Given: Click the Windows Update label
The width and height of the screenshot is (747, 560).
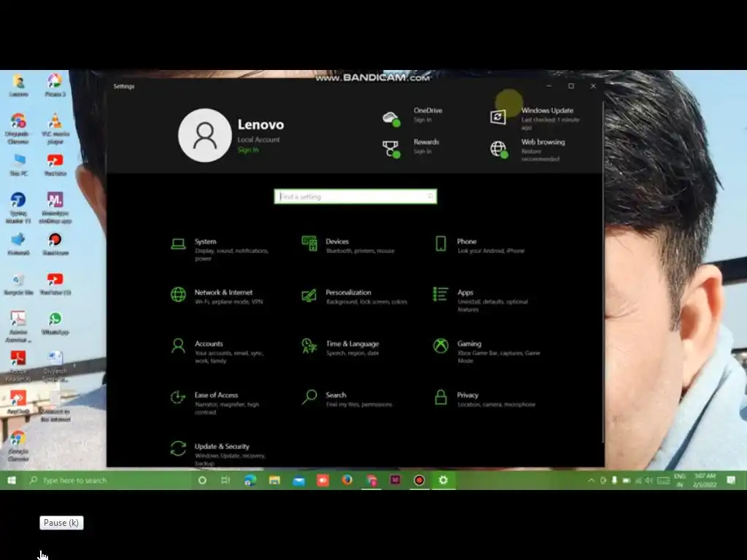Looking at the screenshot, I should click(x=547, y=110).
